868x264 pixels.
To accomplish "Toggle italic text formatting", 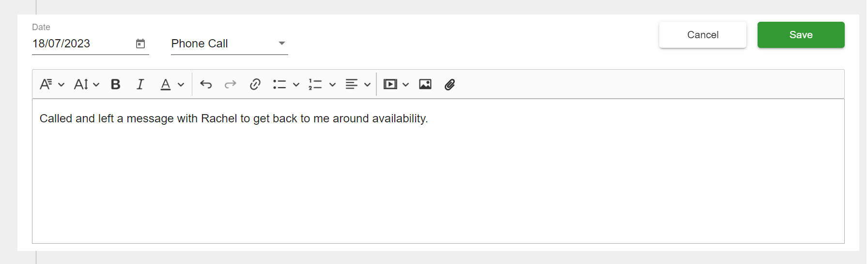I will (x=140, y=85).
